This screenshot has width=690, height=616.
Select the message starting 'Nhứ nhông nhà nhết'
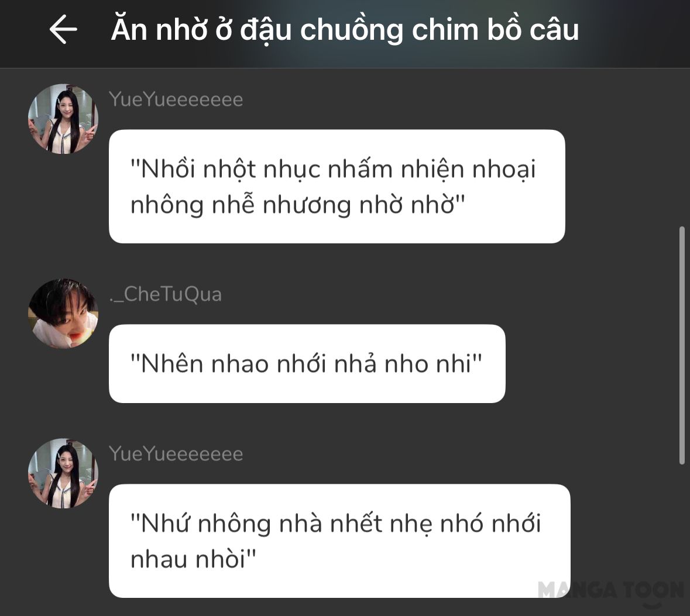339,541
